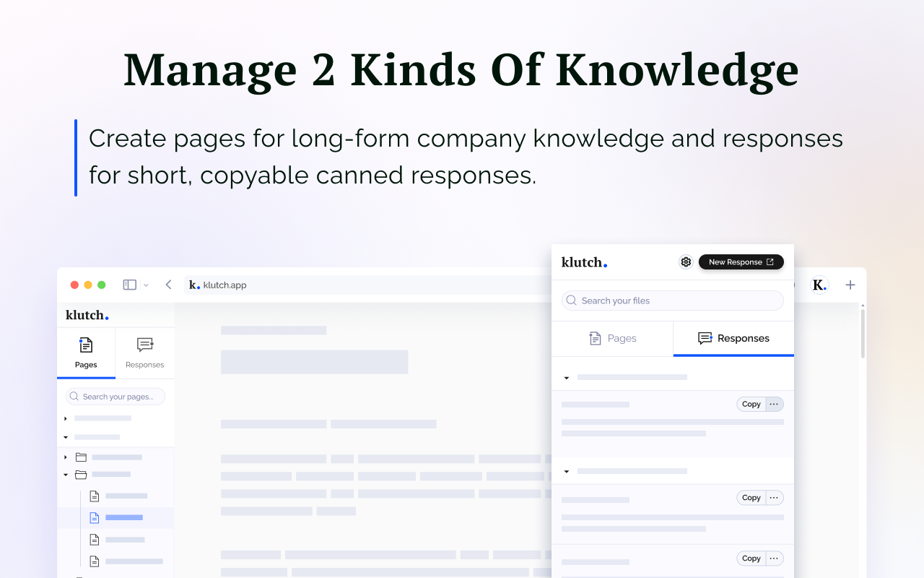The width and height of the screenshot is (924, 578).
Task: Click the Klutch extension K icon in toolbar
Action: coord(819,285)
